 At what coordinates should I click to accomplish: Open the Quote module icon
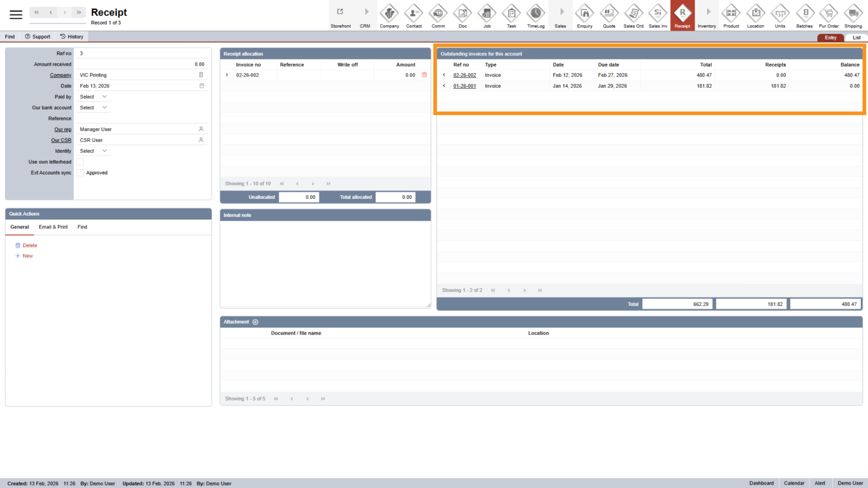pyautogui.click(x=609, y=15)
